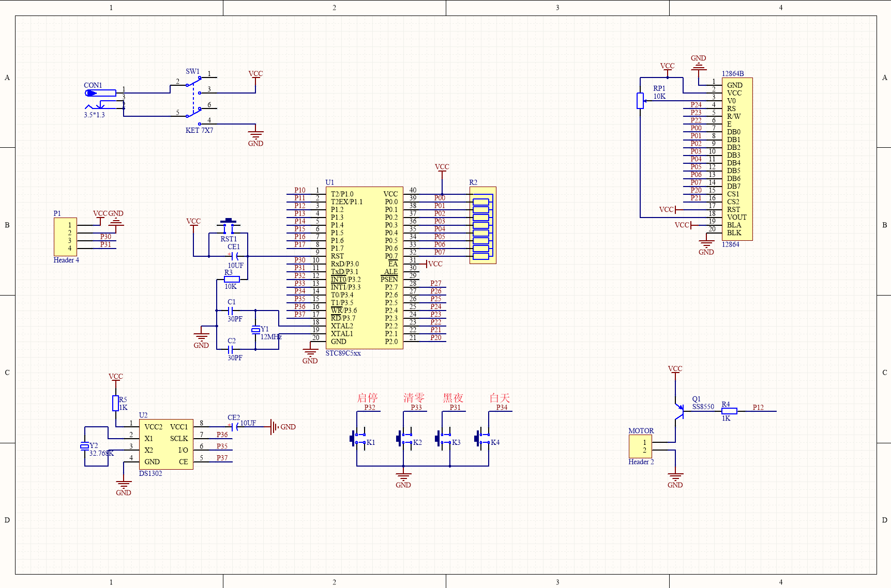Select the Q1 SS8550 transistor
The image size is (891, 588).
pyautogui.click(x=678, y=411)
